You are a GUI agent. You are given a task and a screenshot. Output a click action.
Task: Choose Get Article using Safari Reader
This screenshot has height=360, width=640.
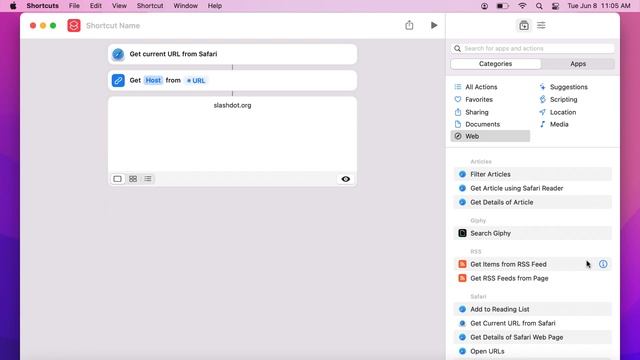click(x=533, y=188)
